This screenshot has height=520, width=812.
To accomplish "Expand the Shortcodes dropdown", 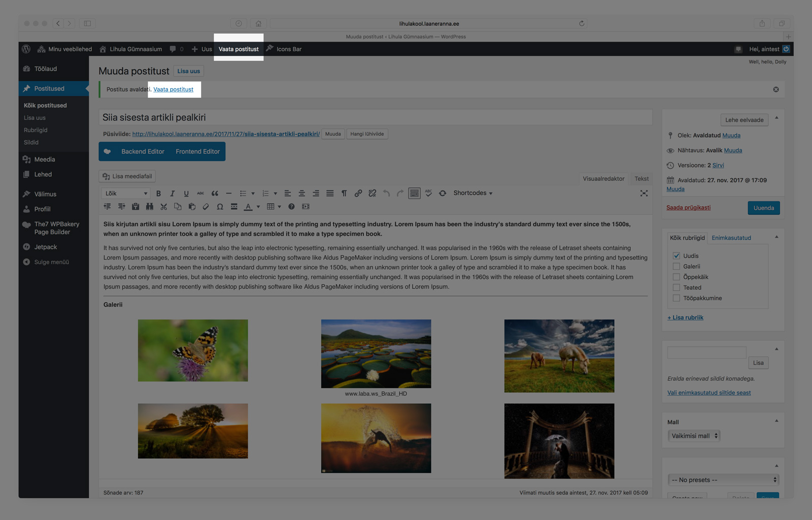I will [472, 193].
